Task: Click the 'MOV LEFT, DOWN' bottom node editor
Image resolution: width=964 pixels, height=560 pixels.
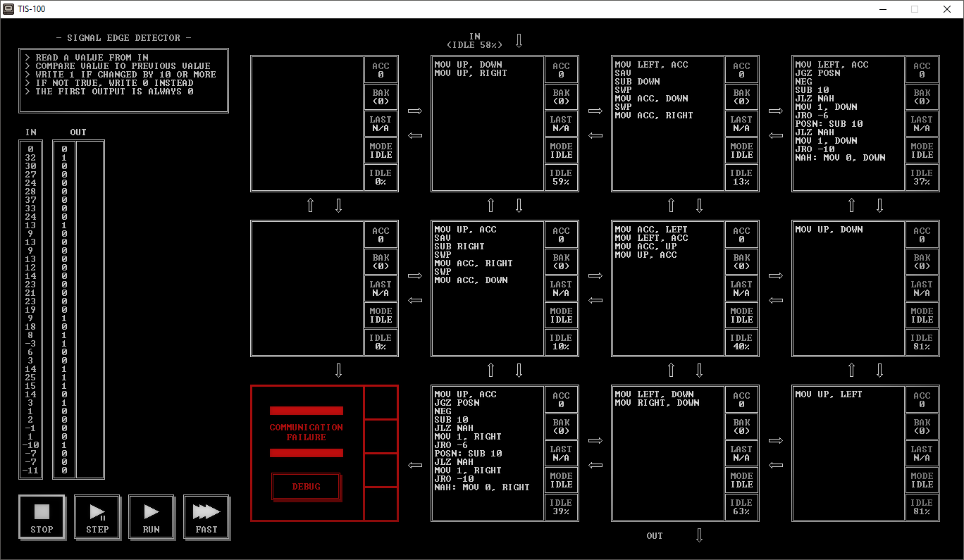Action: point(668,454)
